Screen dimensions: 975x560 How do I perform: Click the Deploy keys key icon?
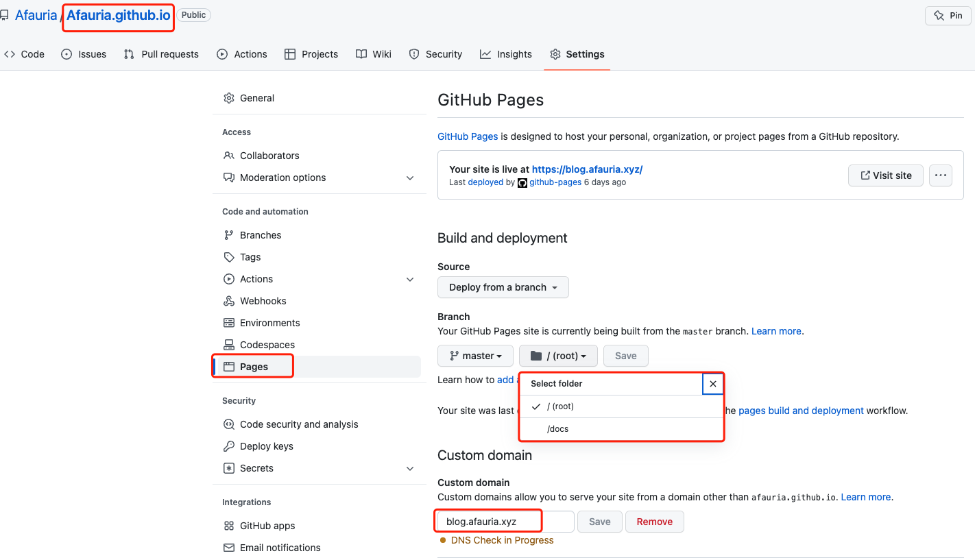[229, 446]
